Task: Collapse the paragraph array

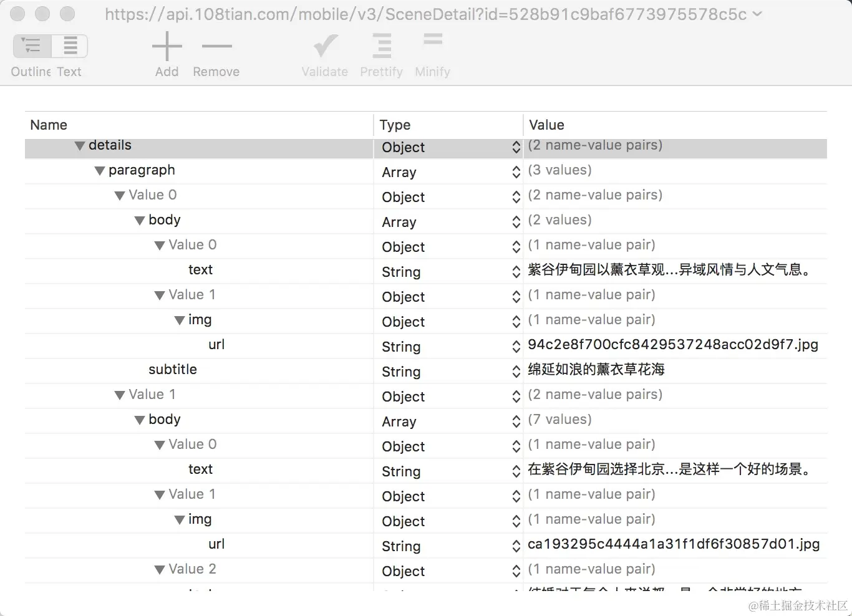Action: pos(100,170)
